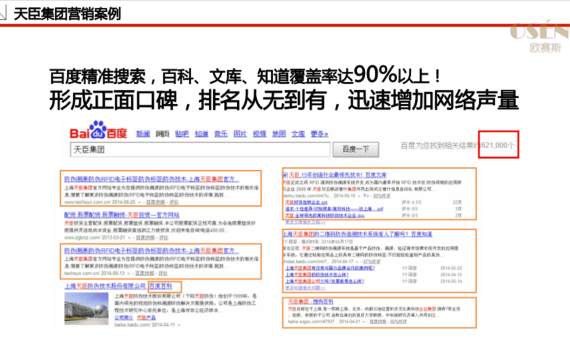Image resolution: width=570 pixels, height=360 pixels.
Task: Open the 天臣投资 官方网站 result link
Action: [122, 215]
